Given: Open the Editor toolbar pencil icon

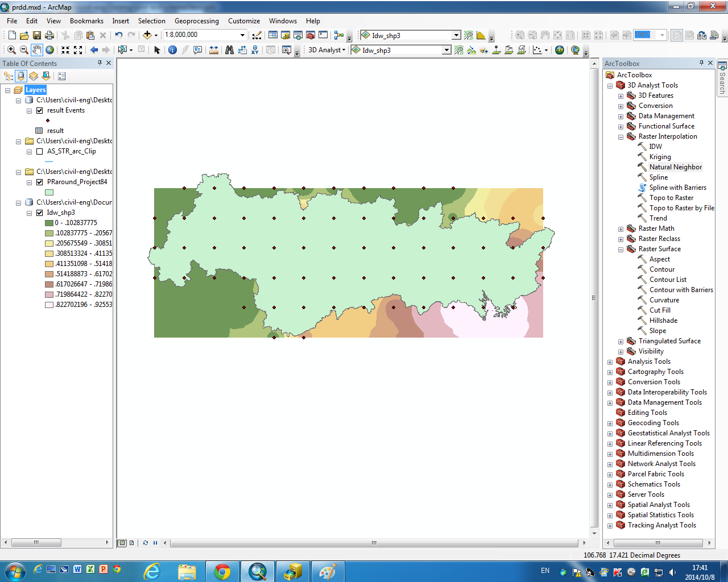Looking at the screenshot, I should 257,35.
